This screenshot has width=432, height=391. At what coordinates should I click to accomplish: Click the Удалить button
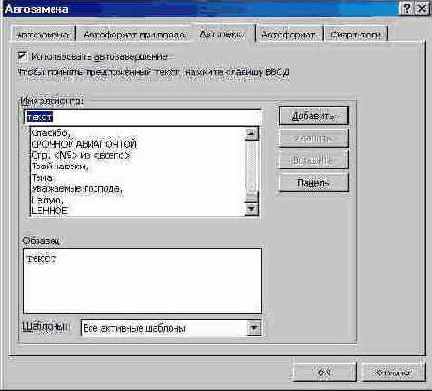[313, 138]
